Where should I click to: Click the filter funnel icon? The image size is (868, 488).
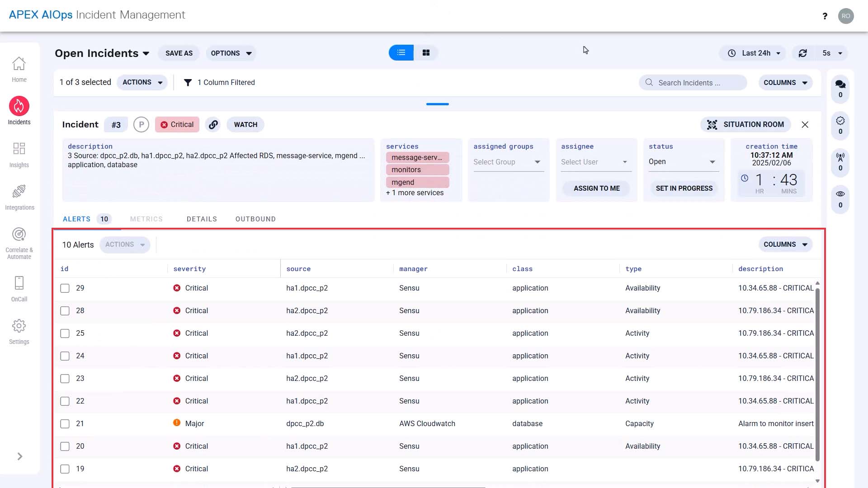(188, 83)
